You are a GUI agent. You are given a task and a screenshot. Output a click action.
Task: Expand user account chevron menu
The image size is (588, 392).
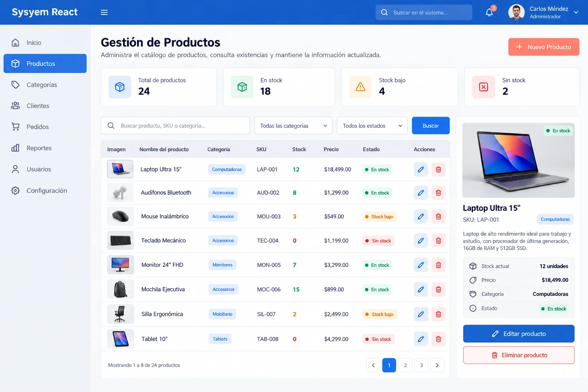click(576, 12)
